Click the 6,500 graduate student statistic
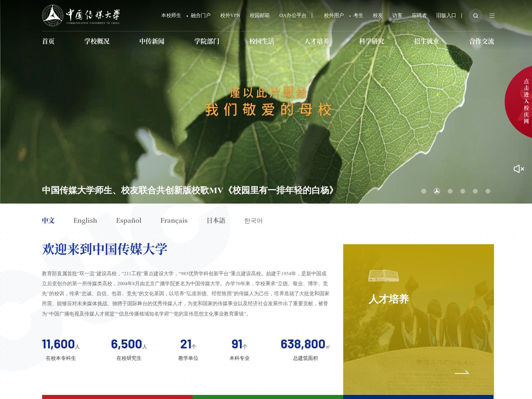The image size is (532, 399). (x=129, y=349)
